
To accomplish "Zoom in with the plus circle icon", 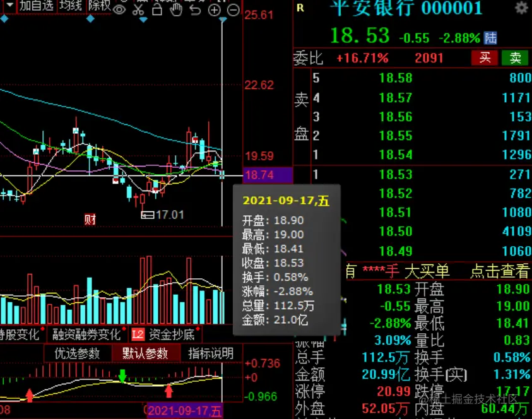I will coord(214,10).
